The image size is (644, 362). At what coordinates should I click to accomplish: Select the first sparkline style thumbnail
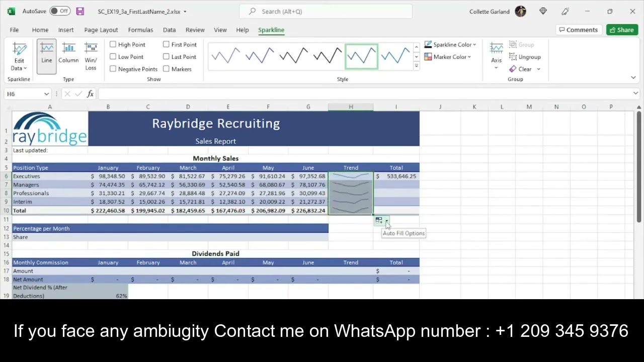(225, 56)
